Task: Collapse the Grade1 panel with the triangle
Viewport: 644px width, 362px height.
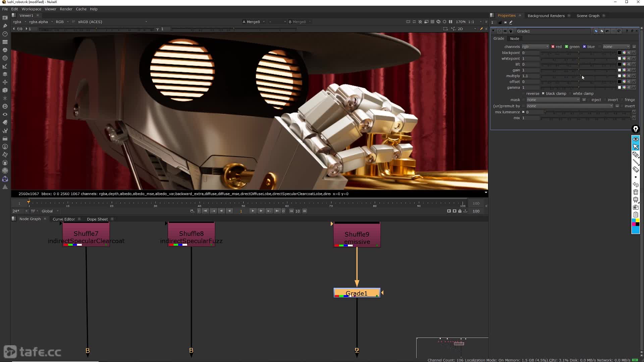Action: tap(493, 31)
